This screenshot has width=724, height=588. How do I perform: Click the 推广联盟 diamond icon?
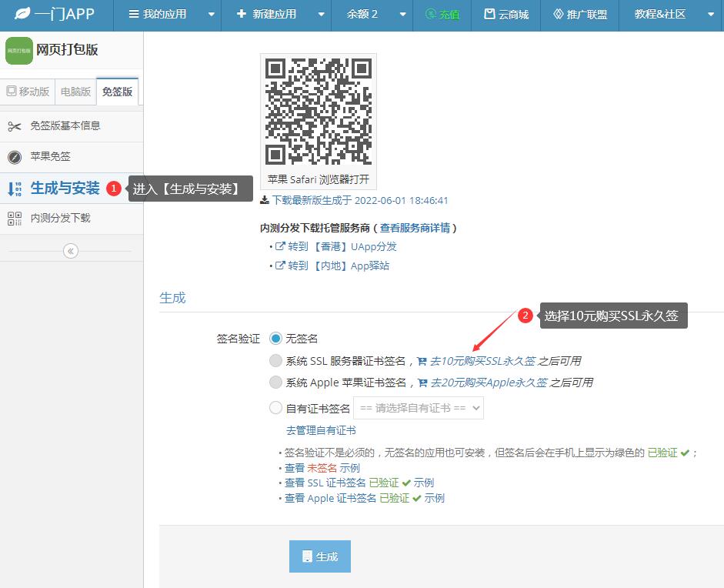(x=559, y=14)
